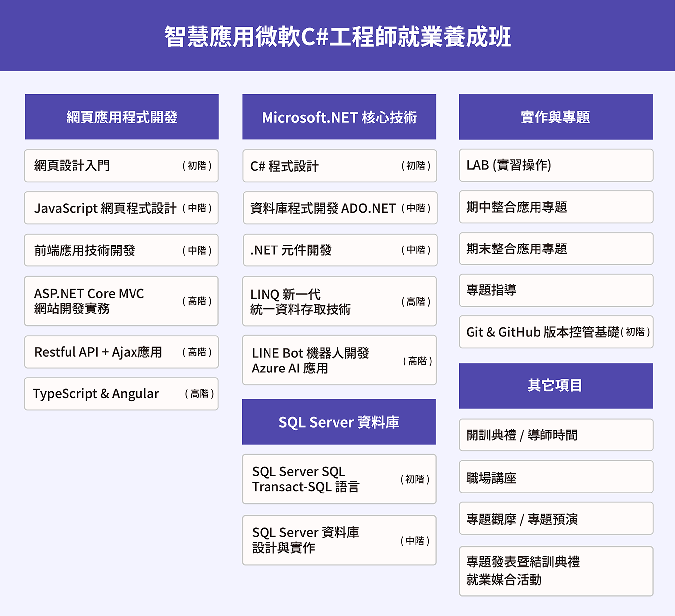The image size is (675, 616).
Task: Open 資料庫程式開發 ADO.NET course card
Action: (339, 208)
